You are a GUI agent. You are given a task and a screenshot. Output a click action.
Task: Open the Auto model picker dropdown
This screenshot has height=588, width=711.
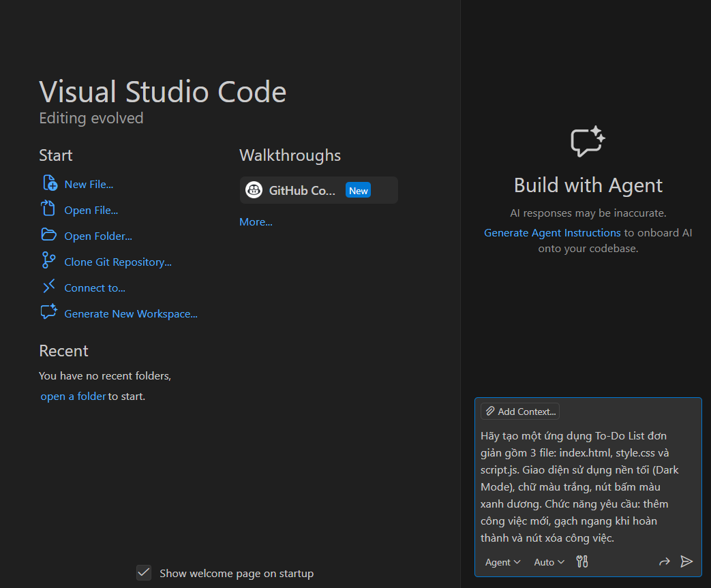pyautogui.click(x=548, y=561)
